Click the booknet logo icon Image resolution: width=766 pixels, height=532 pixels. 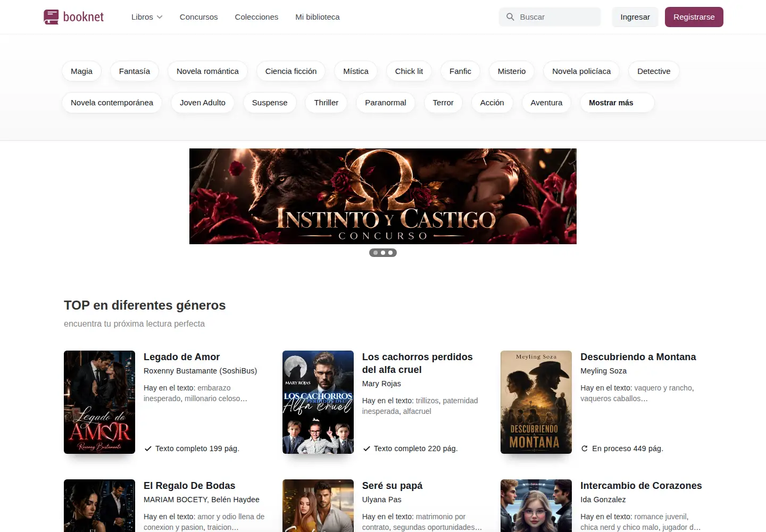coord(51,17)
